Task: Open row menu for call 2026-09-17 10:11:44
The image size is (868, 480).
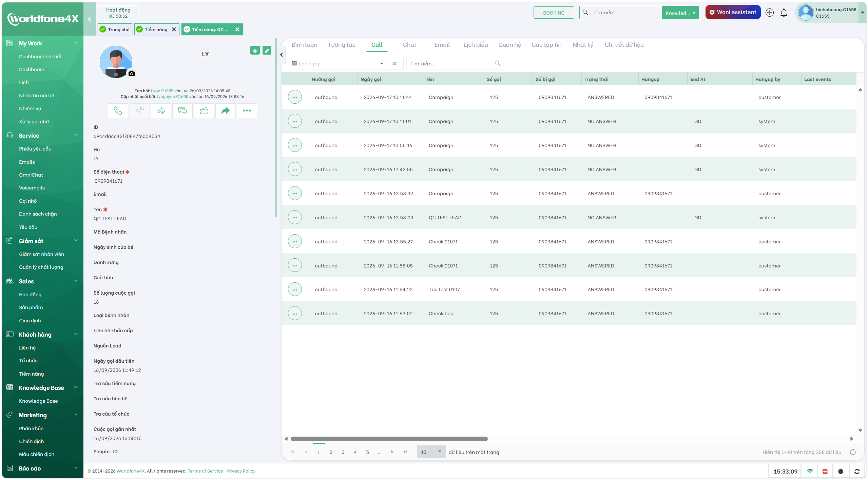Action: click(295, 97)
